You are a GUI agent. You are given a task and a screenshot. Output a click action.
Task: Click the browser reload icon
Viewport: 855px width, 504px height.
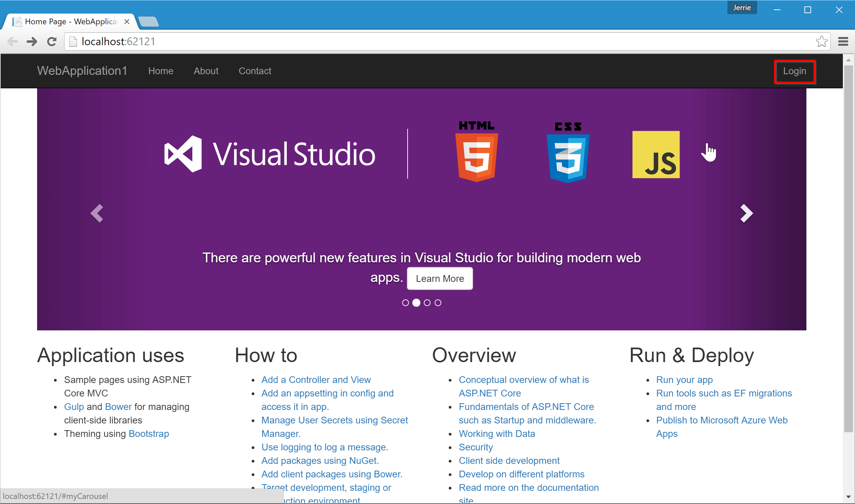point(52,41)
